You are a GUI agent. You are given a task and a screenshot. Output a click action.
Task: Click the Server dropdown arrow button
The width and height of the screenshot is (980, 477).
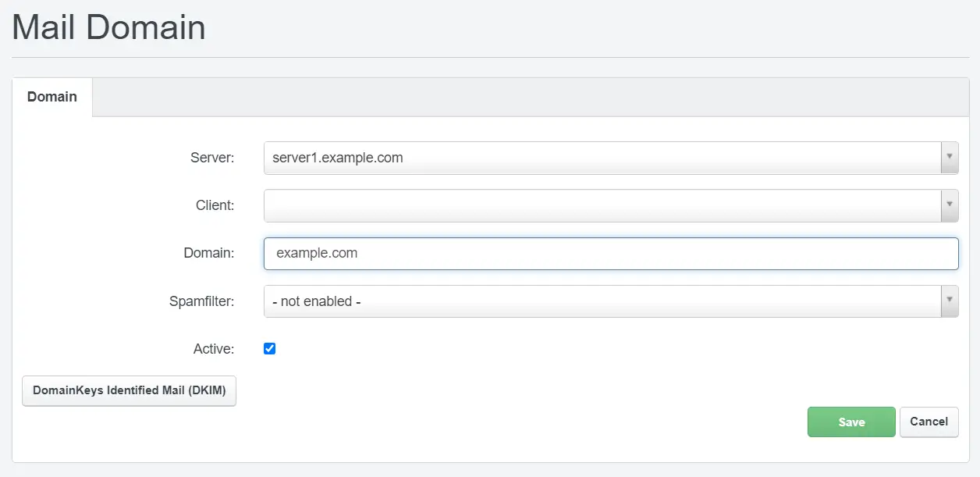pyautogui.click(x=950, y=158)
